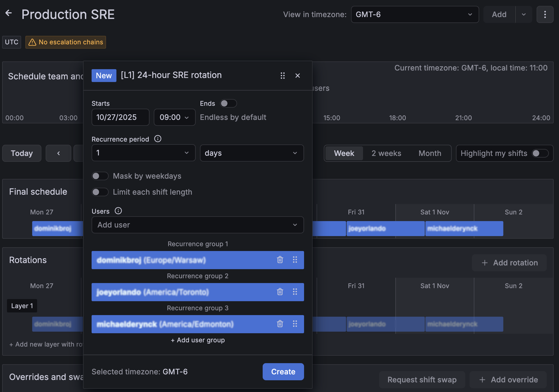
Task: Click the 10/27/2025 start date field
Action: pos(120,117)
